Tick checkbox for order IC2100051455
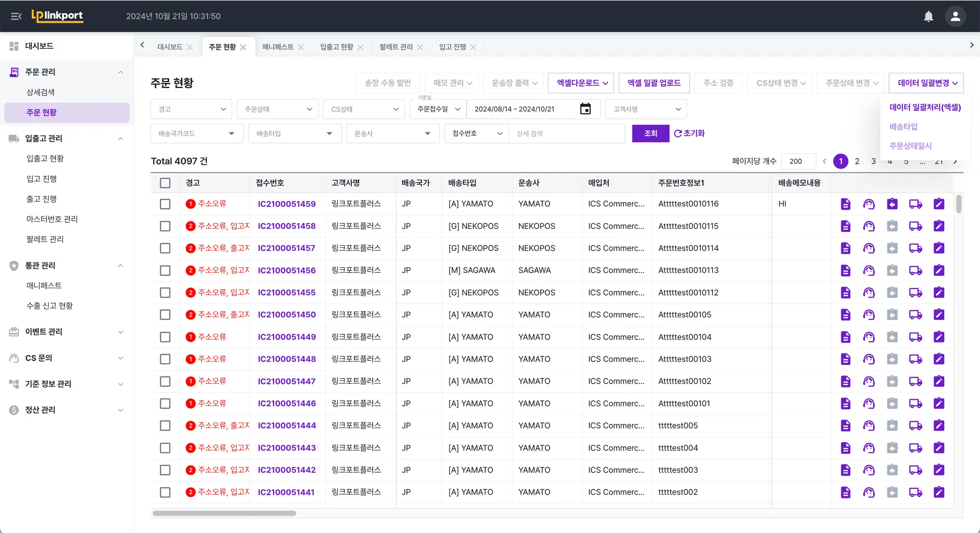Image resolution: width=980 pixels, height=533 pixels. [165, 293]
